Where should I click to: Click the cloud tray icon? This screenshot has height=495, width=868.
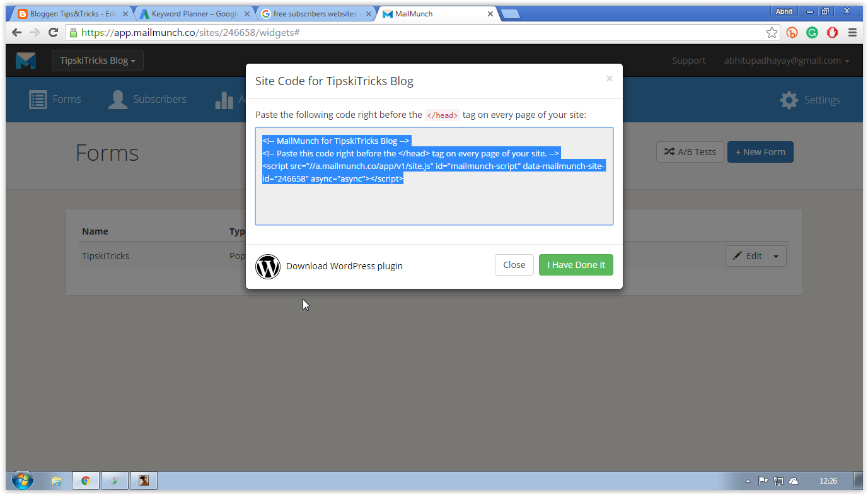coord(794,481)
